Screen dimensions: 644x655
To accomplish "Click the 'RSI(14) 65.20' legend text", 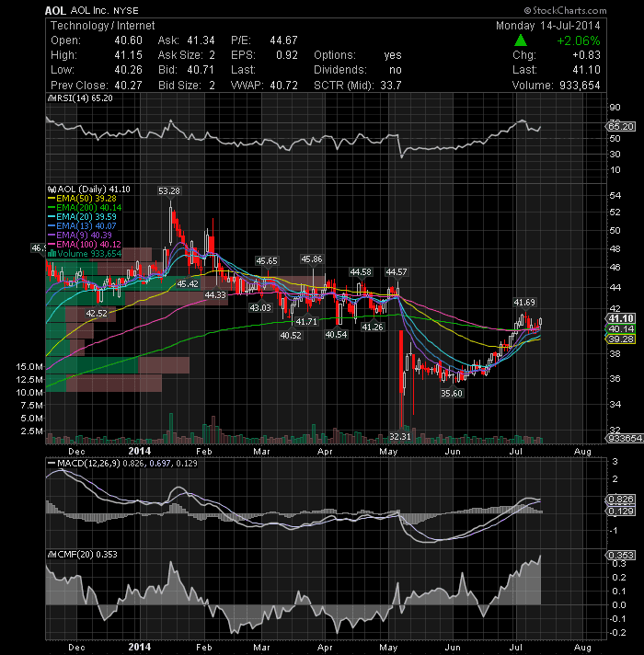I will click(x=85, y=98).
